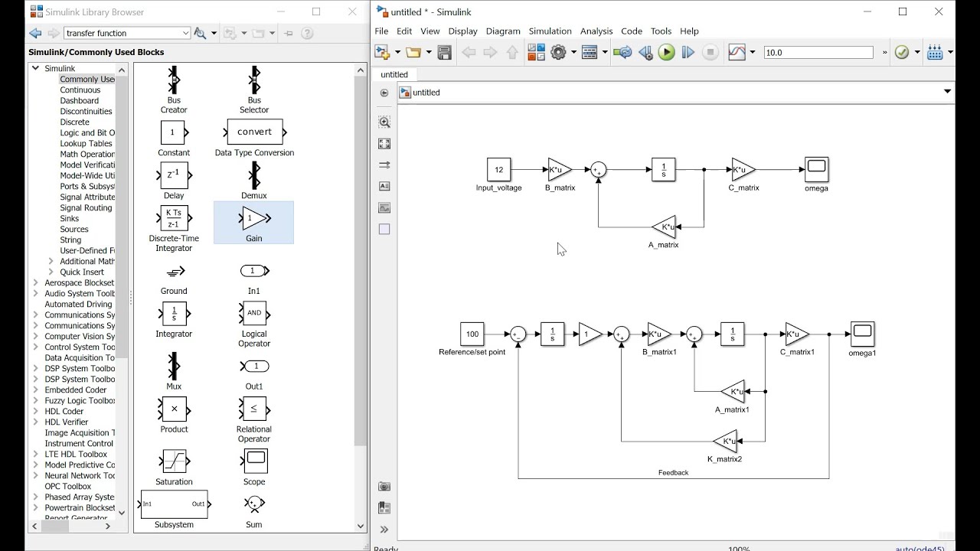Switch to the untitled model tab
The height and width of the screenshot is (551, 980).
[x=394, y=74]
